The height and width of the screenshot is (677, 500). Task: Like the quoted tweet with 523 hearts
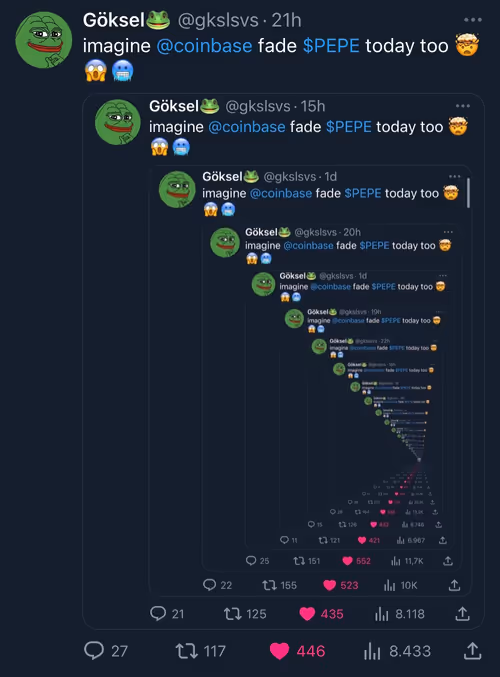tap(329, 585)
